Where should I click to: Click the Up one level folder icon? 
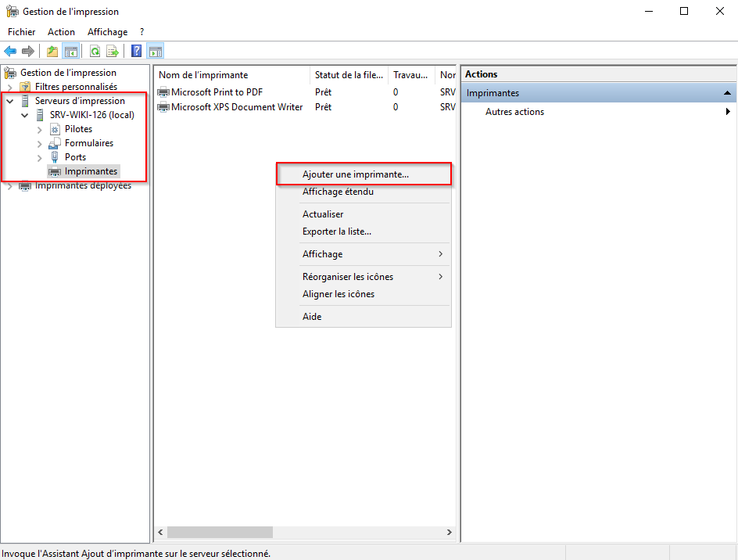pyautogui.click(x=52, y=51)
